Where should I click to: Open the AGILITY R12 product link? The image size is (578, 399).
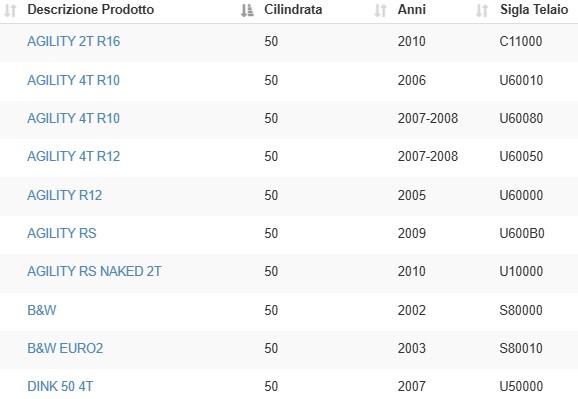(65, 195)
